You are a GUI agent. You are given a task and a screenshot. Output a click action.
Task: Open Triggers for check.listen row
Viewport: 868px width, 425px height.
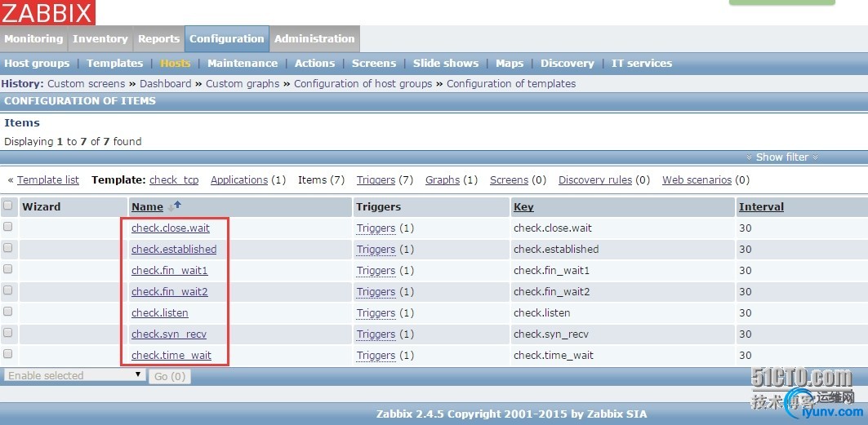[x=376, y=312]
